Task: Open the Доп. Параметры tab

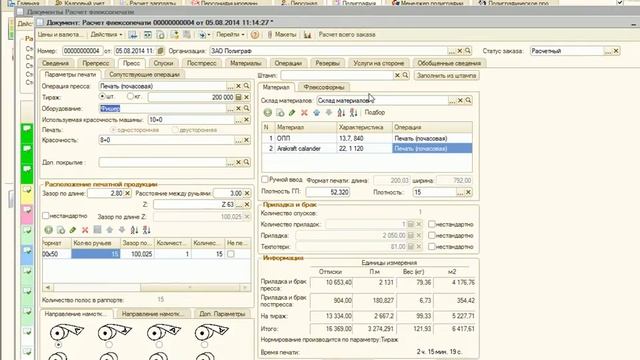Action: [222, 314]
